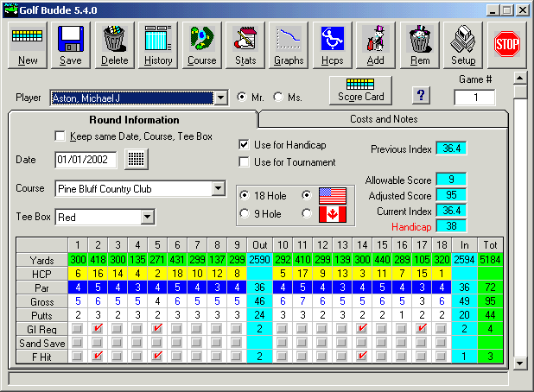Click the Golf Budde title bar icon

pyautogui.click(x=11, y=9)
